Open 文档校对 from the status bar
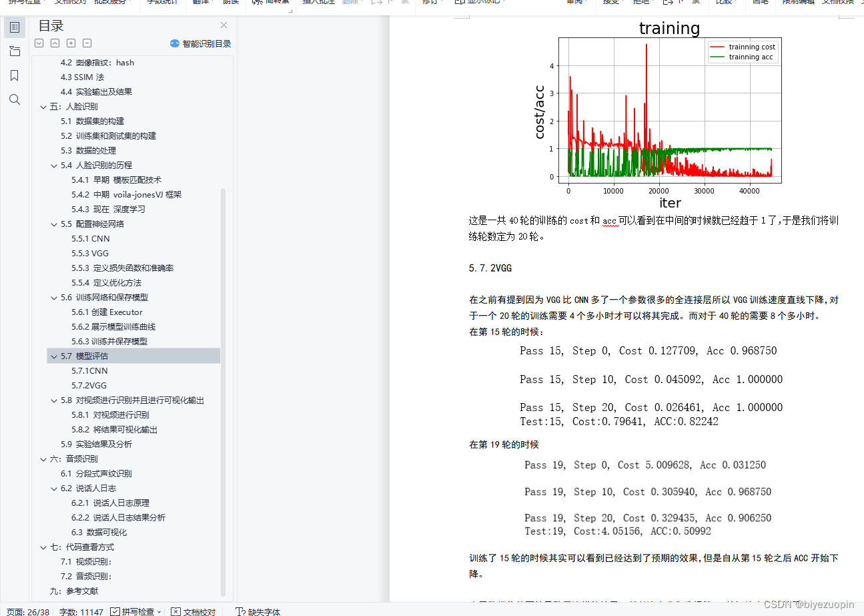Viewport: 864px width, 616px height. [193, 611]
